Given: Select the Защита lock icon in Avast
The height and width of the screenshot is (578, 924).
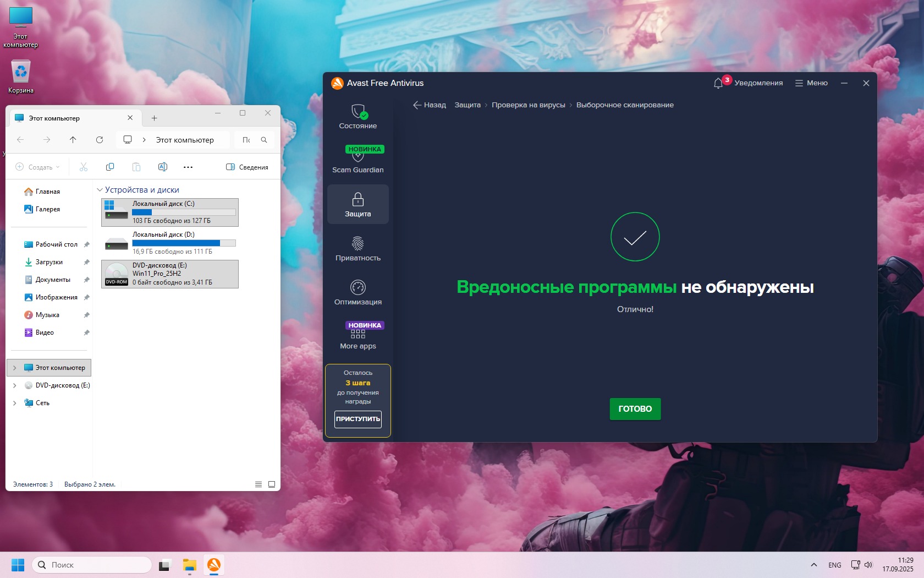Looking at the screenshot, I should 358,204.
